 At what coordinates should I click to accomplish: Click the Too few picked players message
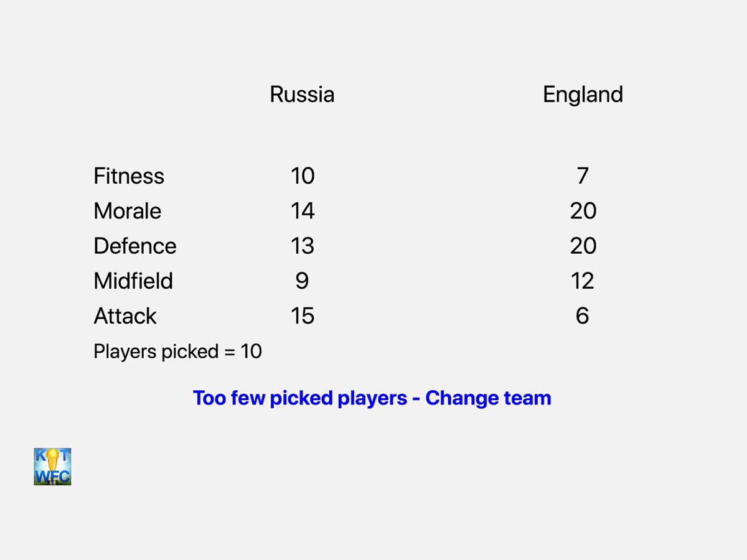[372, 398]
